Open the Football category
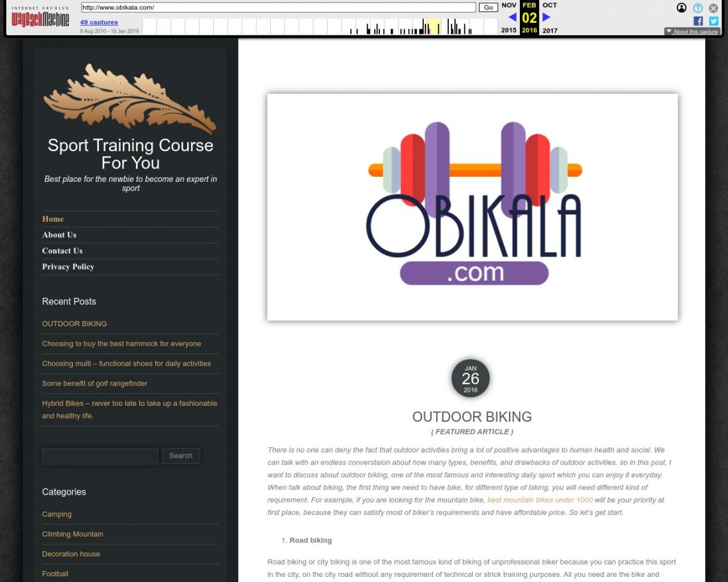The image size is (728, 582). coord(55,574)
